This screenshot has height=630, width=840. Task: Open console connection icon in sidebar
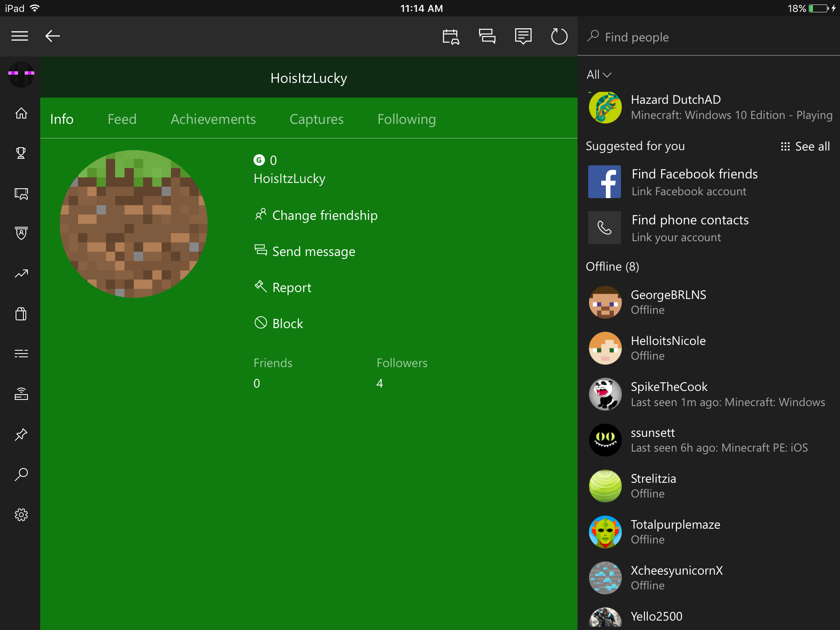coord(21,394)
